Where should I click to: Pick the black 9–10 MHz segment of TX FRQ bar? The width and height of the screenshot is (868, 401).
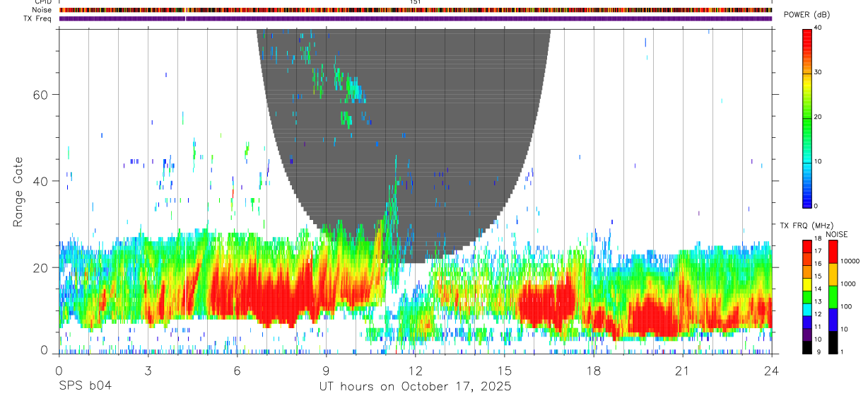click(x=807, y=347)
